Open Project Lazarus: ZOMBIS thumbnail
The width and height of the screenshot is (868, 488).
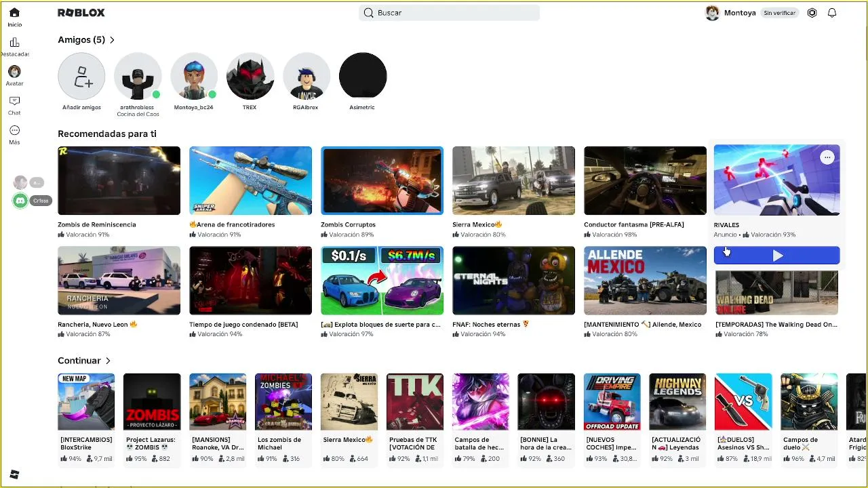(152, 401)
